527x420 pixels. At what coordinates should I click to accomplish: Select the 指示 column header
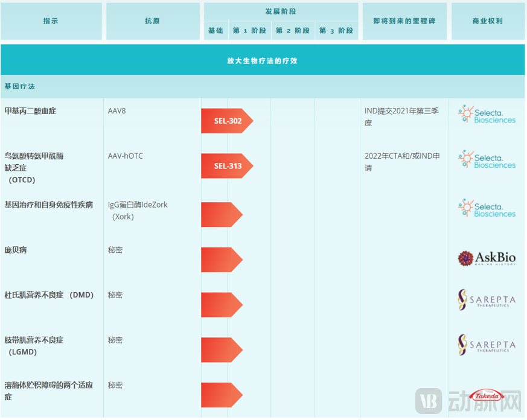click(51, 21)
